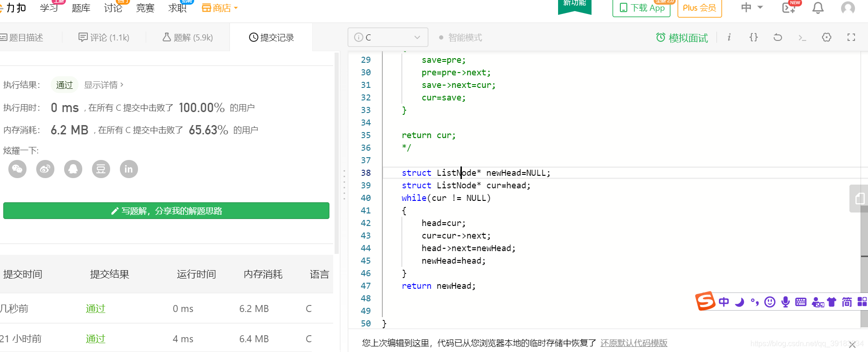Viewport: 868px width, 352px height.
Task: Click the 通过 result badge
Action: (x=65, y=85)
